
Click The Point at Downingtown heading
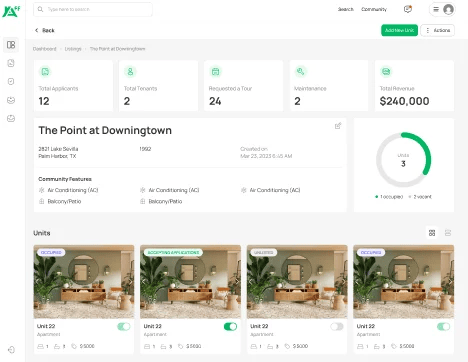[105, 130]
